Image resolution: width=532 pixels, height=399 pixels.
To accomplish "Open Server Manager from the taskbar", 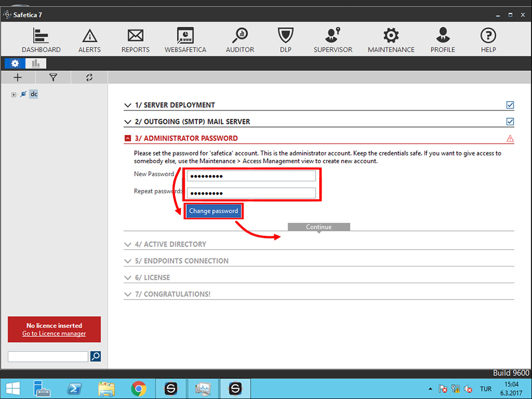I will point(42,389).
